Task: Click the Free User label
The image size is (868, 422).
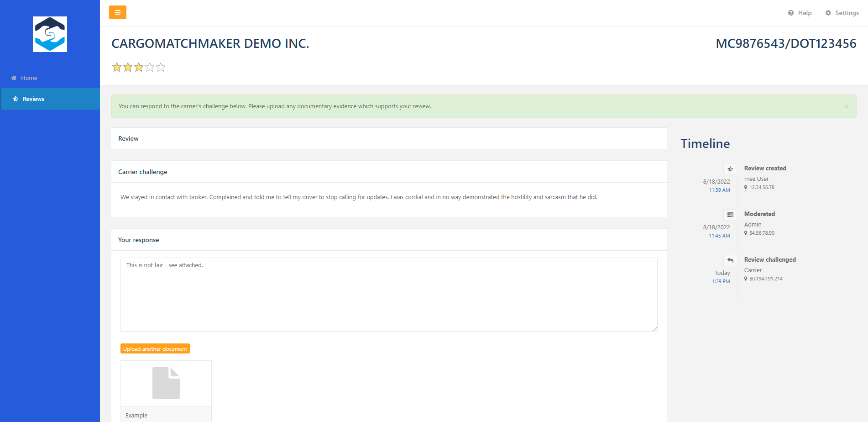Action: (756, 179)
